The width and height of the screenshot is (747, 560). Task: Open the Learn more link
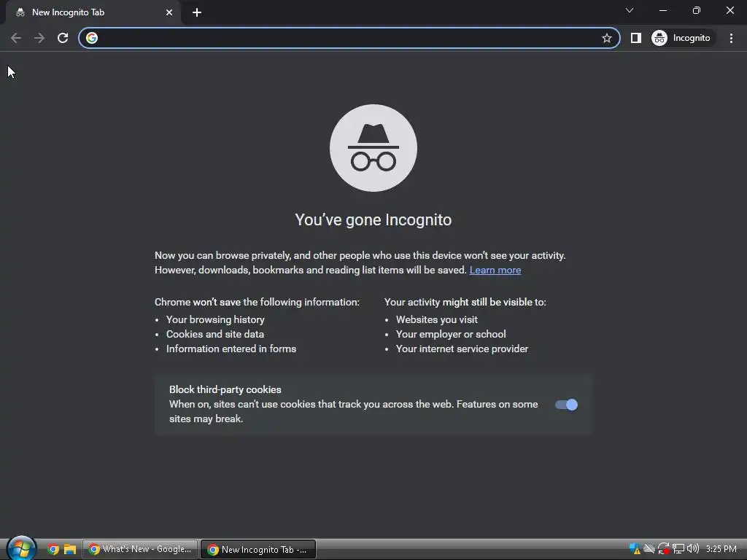point(495,270)
